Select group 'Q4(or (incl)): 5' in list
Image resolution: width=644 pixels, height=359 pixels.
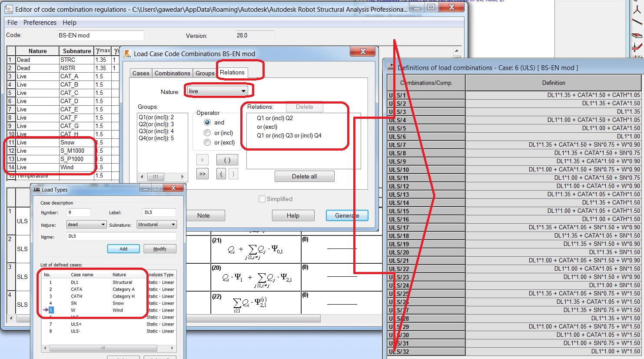[x=156, y=138]
